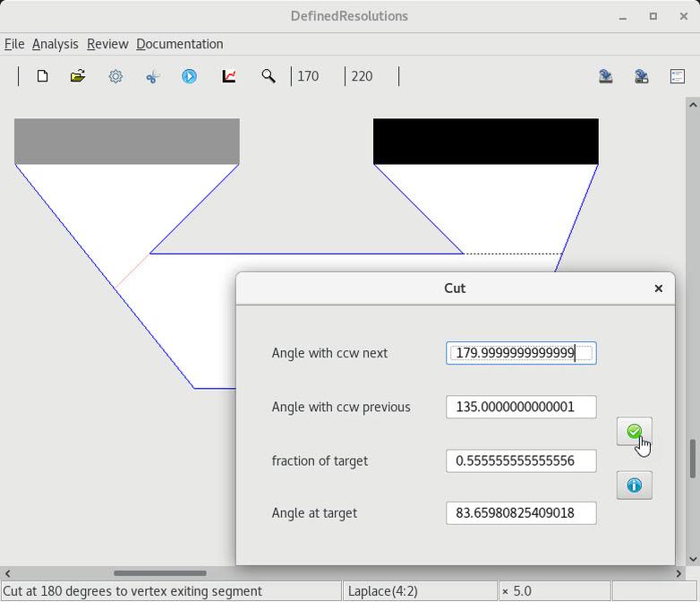Open settings via the gear icon
This screenshot has width=700, height=602.
click(x=115, y=76)
